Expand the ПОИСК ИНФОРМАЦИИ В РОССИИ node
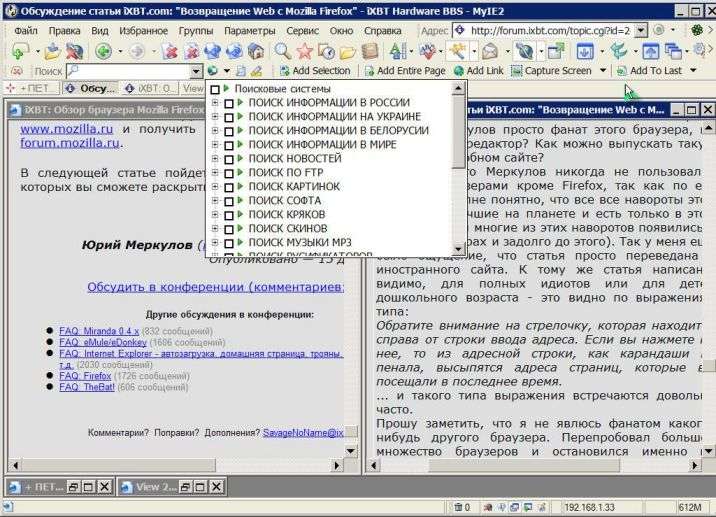The image size is (716, 517). pyautogui.click(x=215, y=103)
